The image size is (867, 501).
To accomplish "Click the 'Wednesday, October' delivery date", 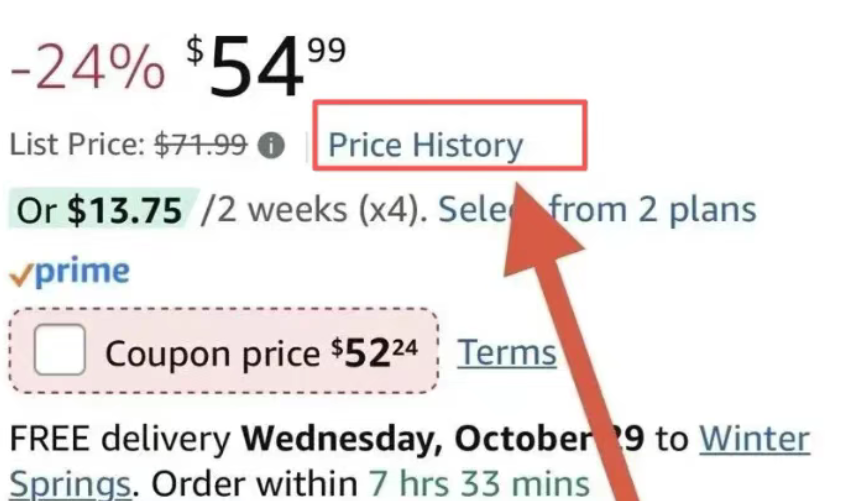I will (x=413, y=438).
